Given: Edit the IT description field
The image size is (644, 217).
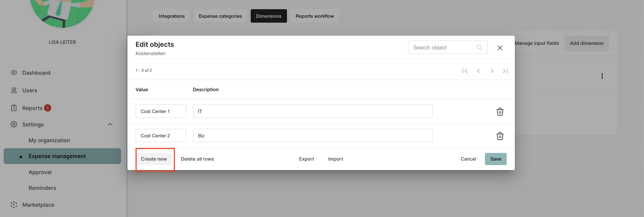Looking at the screenshot, I should (x=313, y=111).
